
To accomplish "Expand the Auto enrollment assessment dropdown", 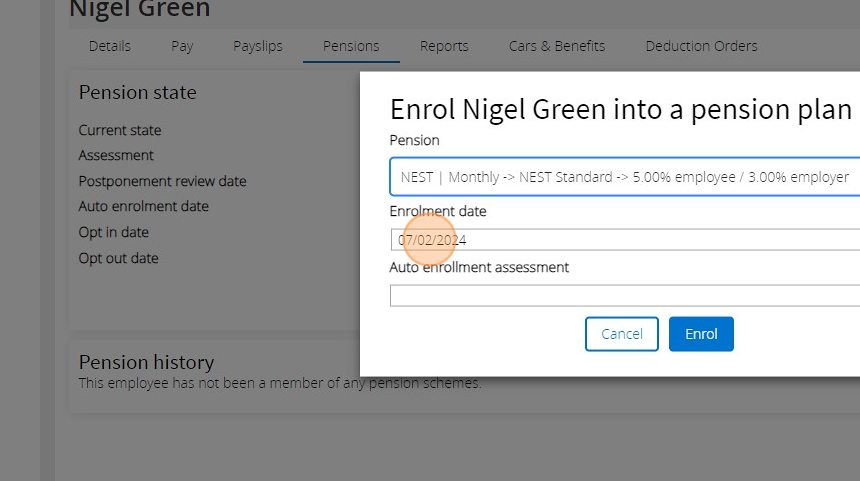I will pyautogui.click(x=625, y=296).
